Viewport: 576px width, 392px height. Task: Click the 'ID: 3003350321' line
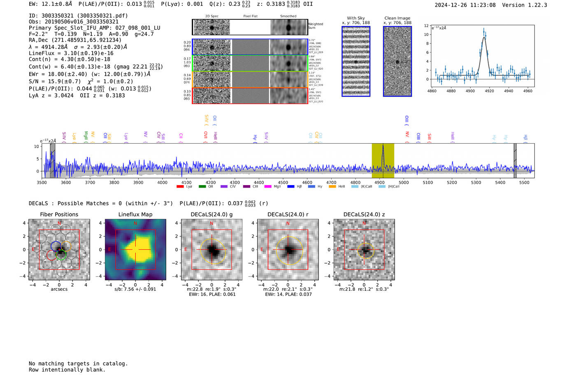[x=78, y=16]
